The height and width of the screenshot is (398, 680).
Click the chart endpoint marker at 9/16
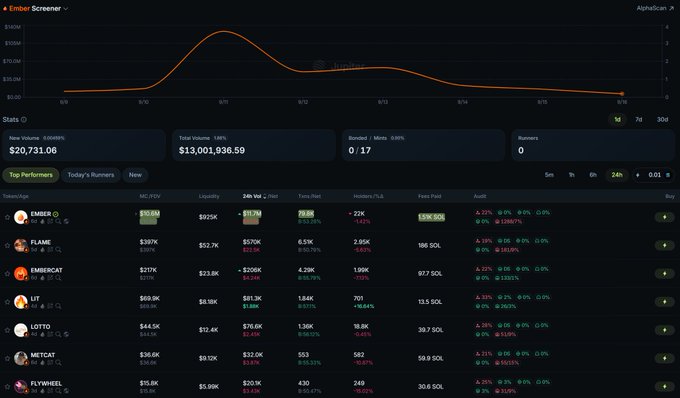tap(622, 94)
